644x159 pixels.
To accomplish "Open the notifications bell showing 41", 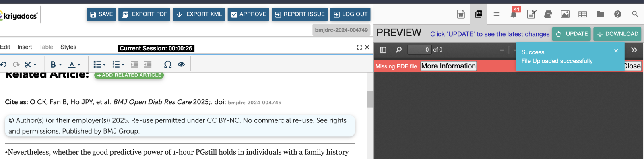I will click(514, 13).
